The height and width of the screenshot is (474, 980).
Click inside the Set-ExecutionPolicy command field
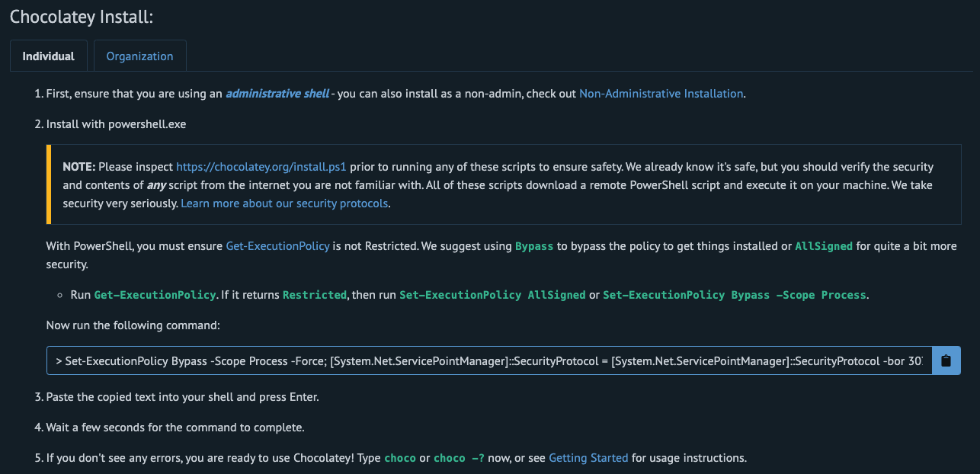coord(489,360)
